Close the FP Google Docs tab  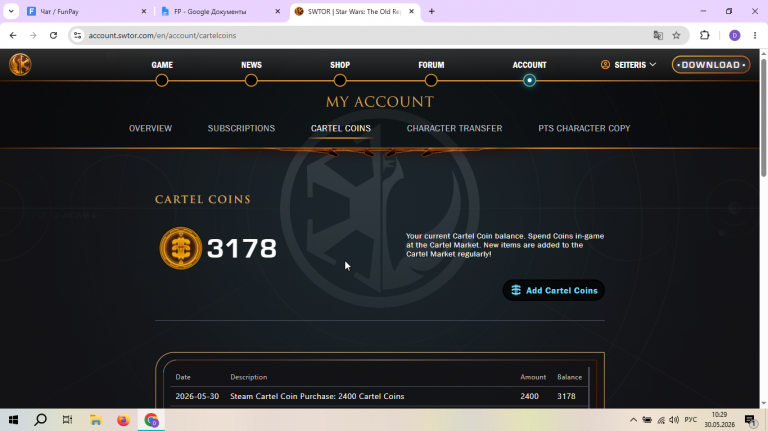[278, 11]
